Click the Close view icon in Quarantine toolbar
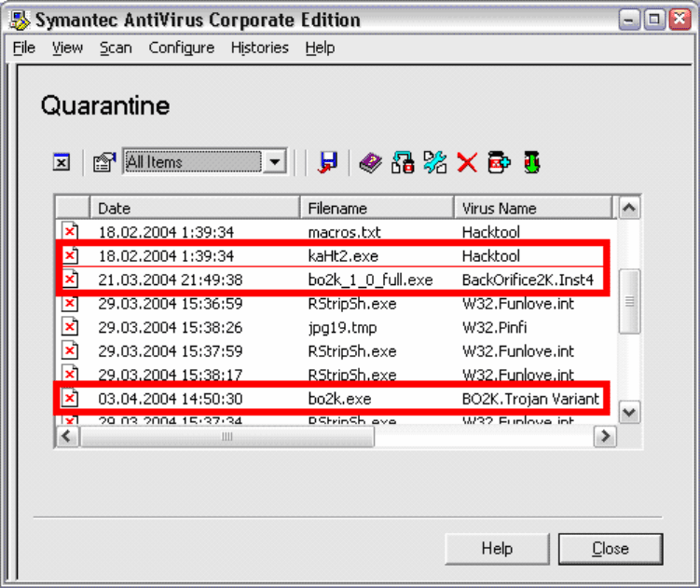Image resolution: width=700 pixels, height=588 pixels. click(62, 161)
